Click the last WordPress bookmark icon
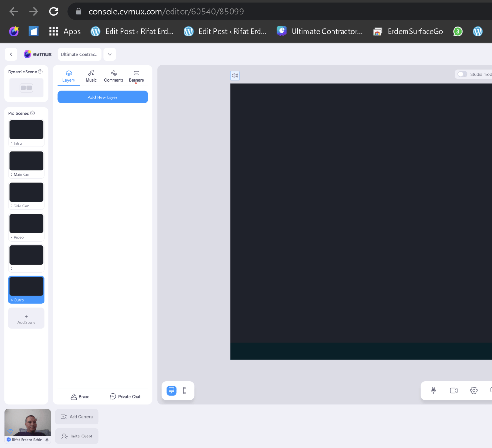The image size is (492, 448). 478,31
